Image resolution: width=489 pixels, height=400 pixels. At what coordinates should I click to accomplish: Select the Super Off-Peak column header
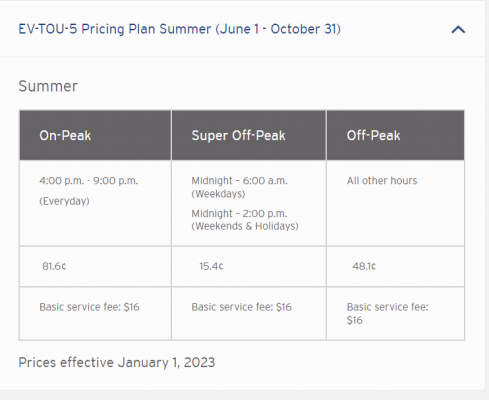(x=249, y=135)
